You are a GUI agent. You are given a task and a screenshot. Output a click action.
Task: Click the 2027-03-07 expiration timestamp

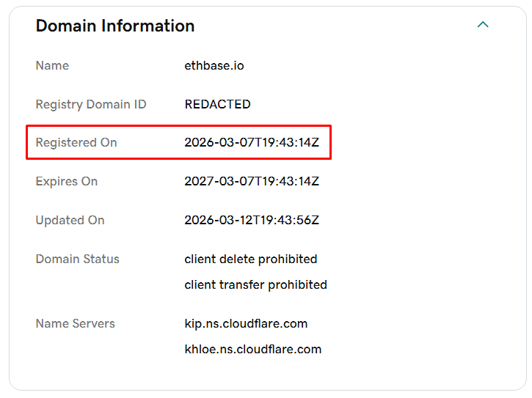click(252, 181)
